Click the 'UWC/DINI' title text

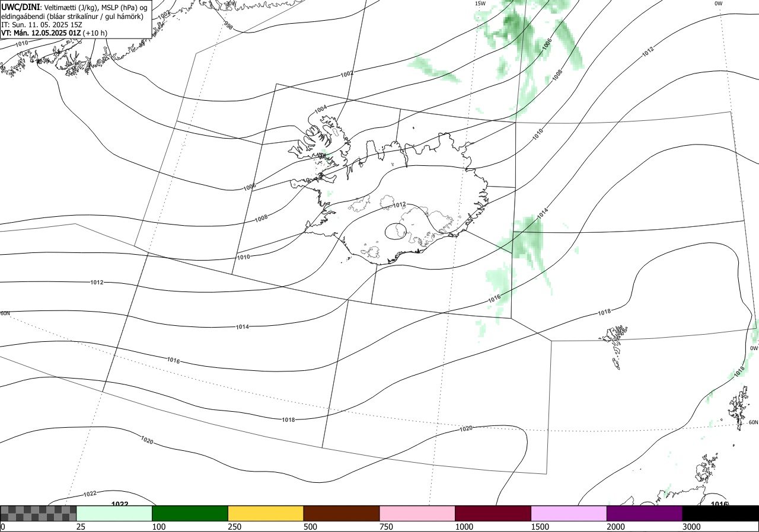tap(21, 7)
